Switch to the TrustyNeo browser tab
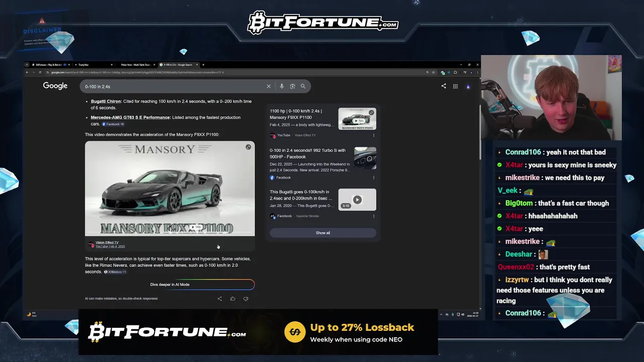 point(95,64)
